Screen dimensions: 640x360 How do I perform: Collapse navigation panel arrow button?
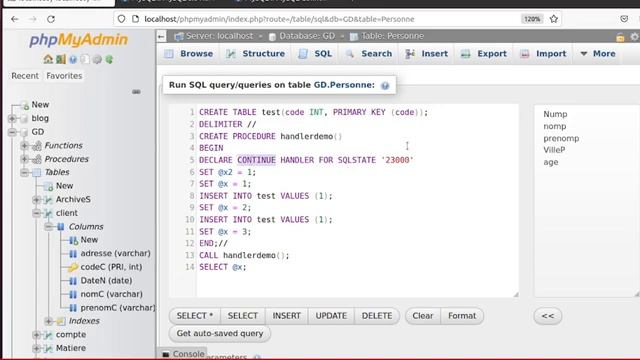click(161, 36)
